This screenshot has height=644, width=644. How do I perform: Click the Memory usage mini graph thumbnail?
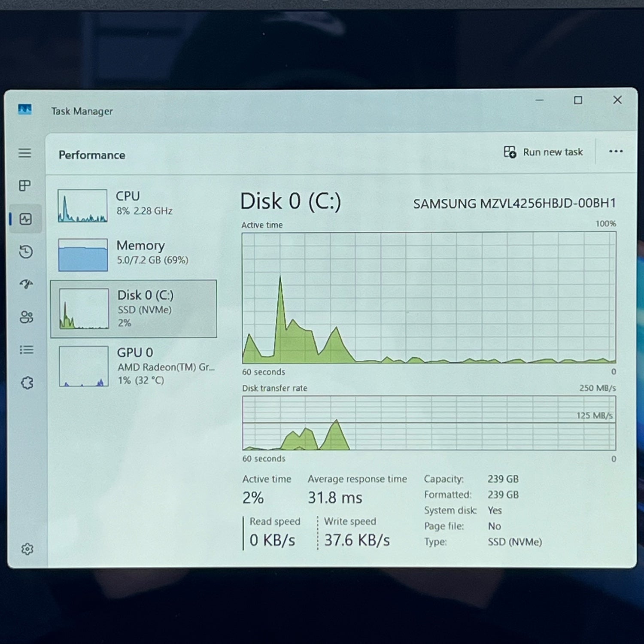83,255
